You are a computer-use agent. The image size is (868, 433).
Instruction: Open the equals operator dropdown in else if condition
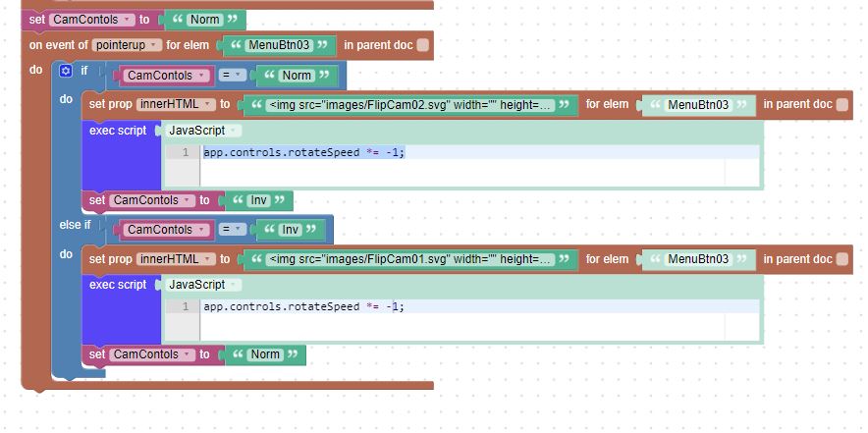pyautogui.click(x=232, y=229)
